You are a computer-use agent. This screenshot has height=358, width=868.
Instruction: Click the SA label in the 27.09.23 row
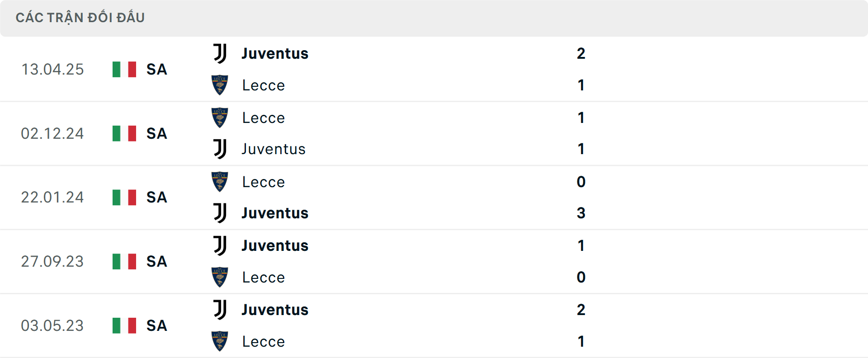coord(156,261)
